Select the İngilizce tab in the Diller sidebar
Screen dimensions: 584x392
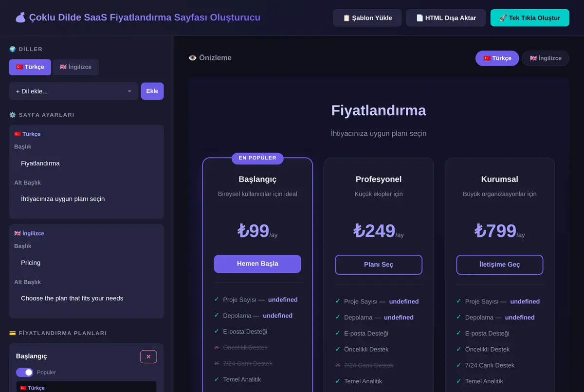75,67
